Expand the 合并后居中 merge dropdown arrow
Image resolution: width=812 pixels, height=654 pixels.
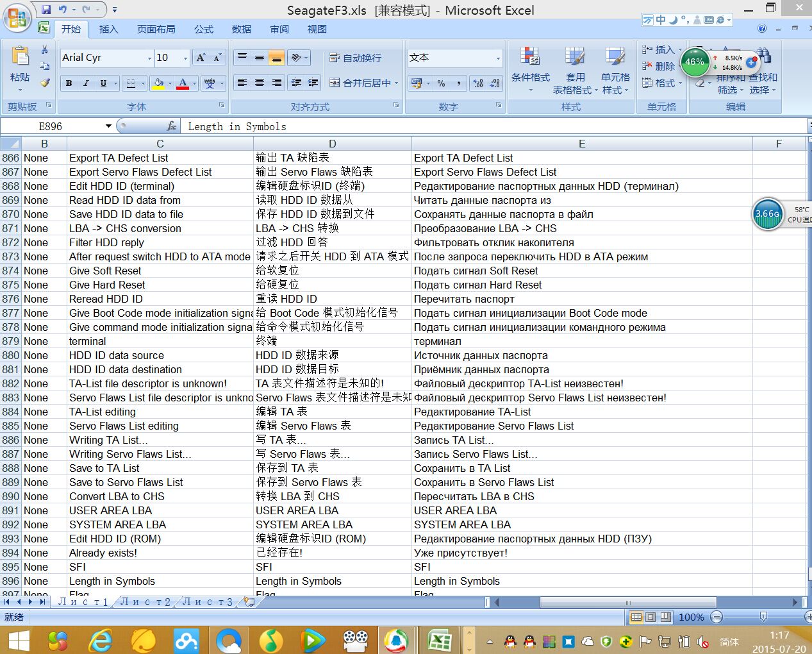[x=396, y=83]
